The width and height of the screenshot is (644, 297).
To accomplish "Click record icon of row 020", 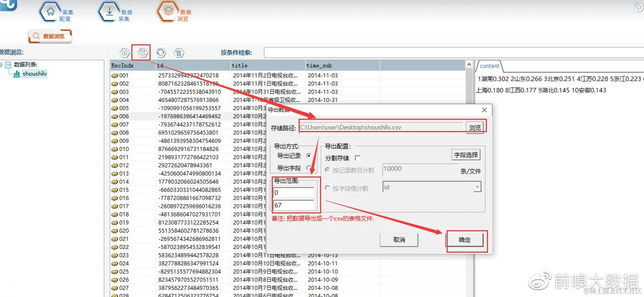I will tap(115, 231).
